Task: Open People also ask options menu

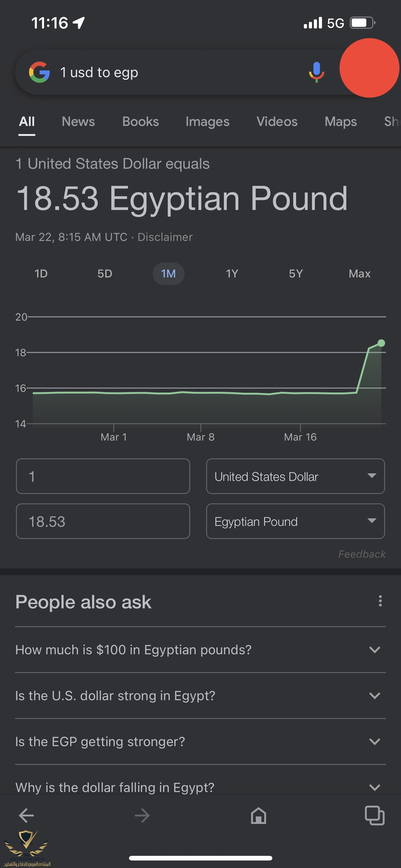Action: point(380,601)
